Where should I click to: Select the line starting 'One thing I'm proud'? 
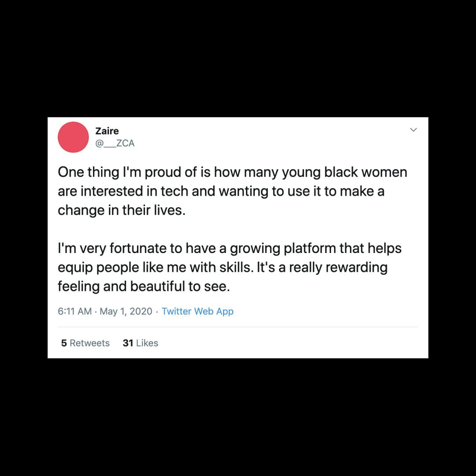click(233, 172)
